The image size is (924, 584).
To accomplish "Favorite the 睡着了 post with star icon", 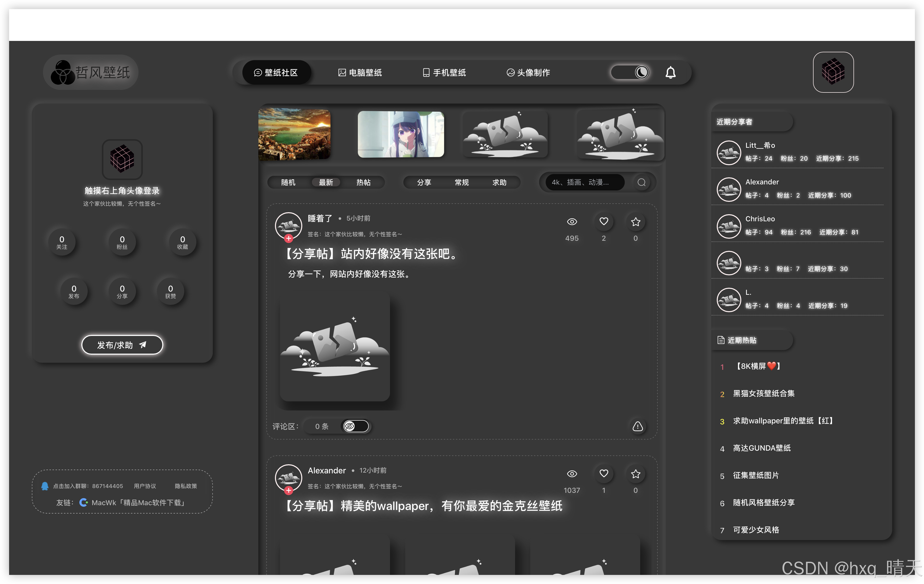I will [635, 222].
